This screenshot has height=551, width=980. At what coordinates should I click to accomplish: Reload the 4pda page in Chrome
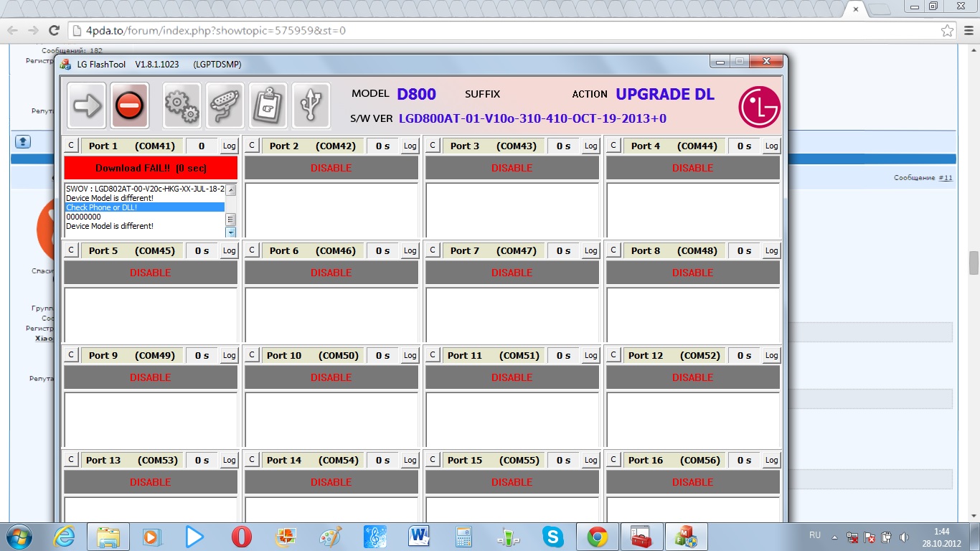click(x=54, y=31)
